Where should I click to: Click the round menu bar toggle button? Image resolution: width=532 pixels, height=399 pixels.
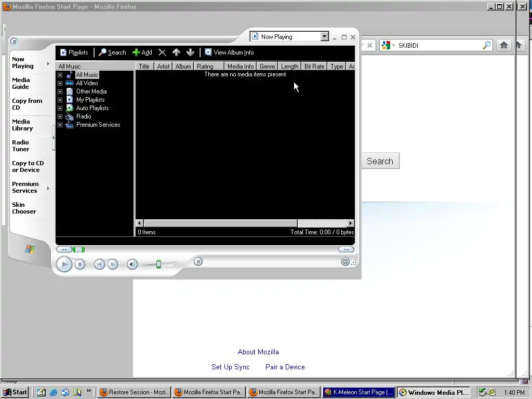point(14,42)
